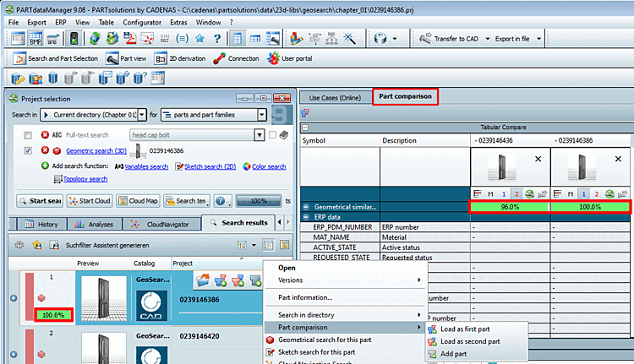Click the Start search button
Image resolution: width=634 pixels, height=364 pixels.
point(40,201)
